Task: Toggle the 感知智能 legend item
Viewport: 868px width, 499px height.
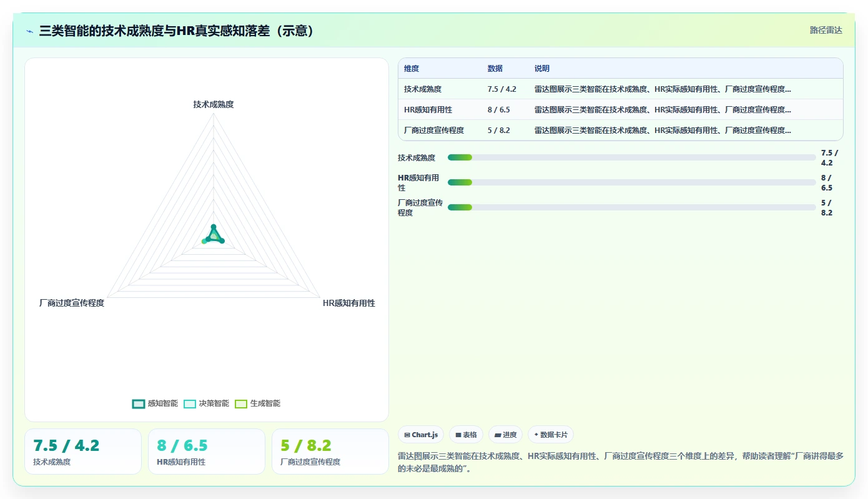Action: pos(155,403)
